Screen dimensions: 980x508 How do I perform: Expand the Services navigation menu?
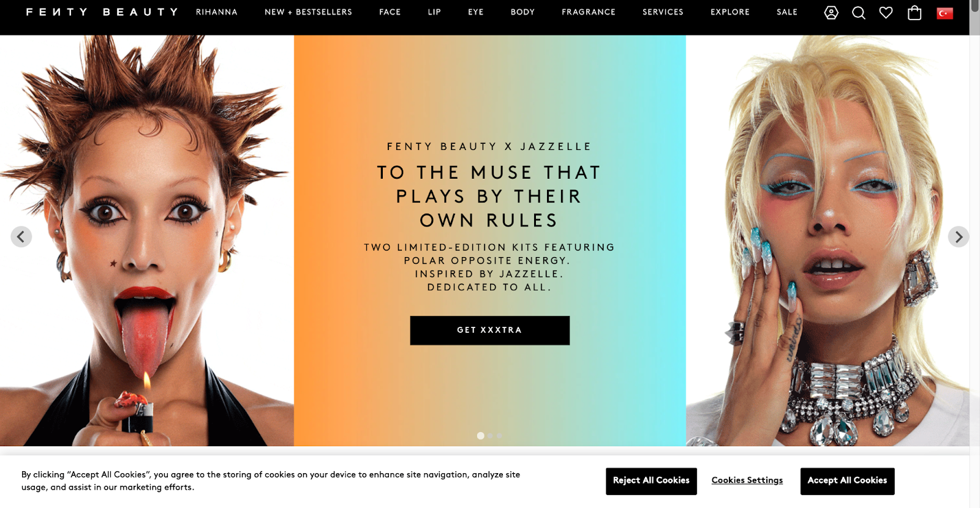click(663, 12)
